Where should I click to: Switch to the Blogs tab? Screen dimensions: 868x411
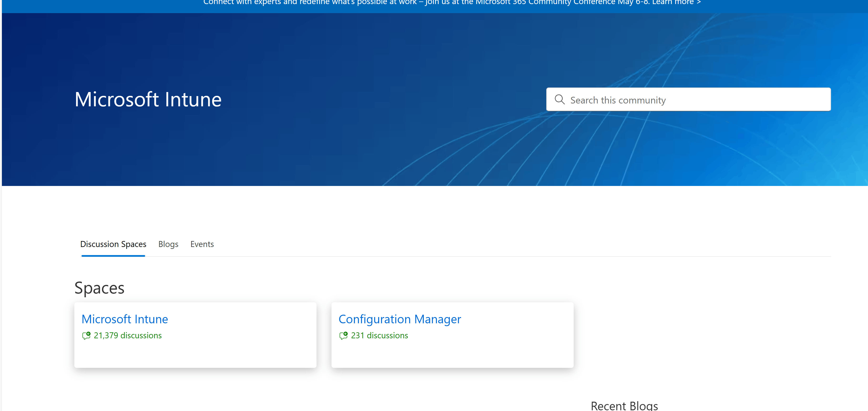click(168, 244)
